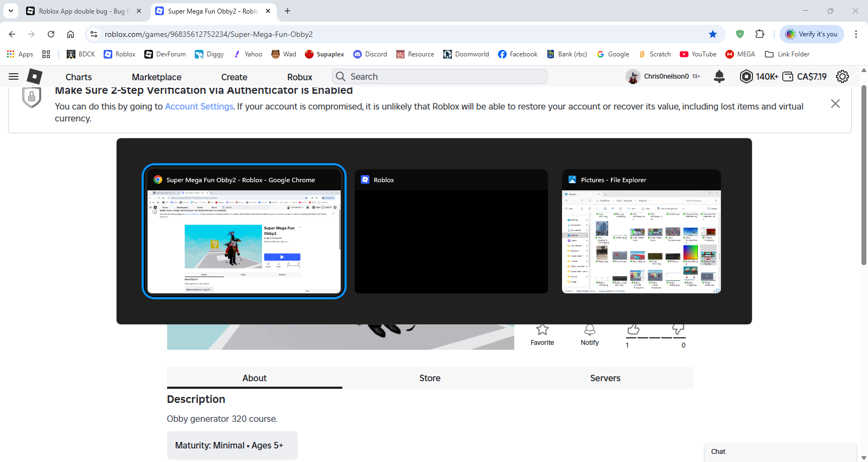Select the Pictures File Explorer window thumbnail
Image resolution: width=868 pixels, height=462 pixels.
[x=641, y=232]
